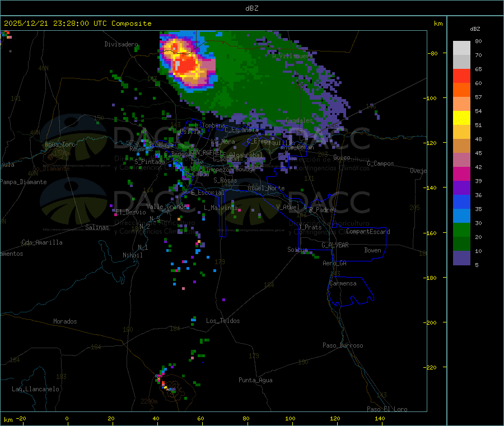This screenshot has height=426, width=504.
Task: Select the Nihuil map label
Action: (132, 255)
